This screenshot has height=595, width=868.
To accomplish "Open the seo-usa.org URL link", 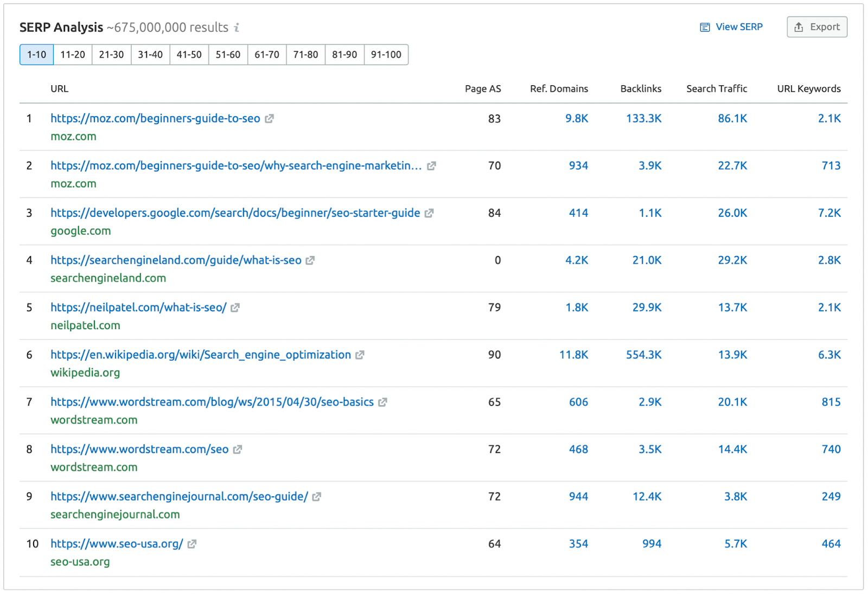I will tap(117, 543).
